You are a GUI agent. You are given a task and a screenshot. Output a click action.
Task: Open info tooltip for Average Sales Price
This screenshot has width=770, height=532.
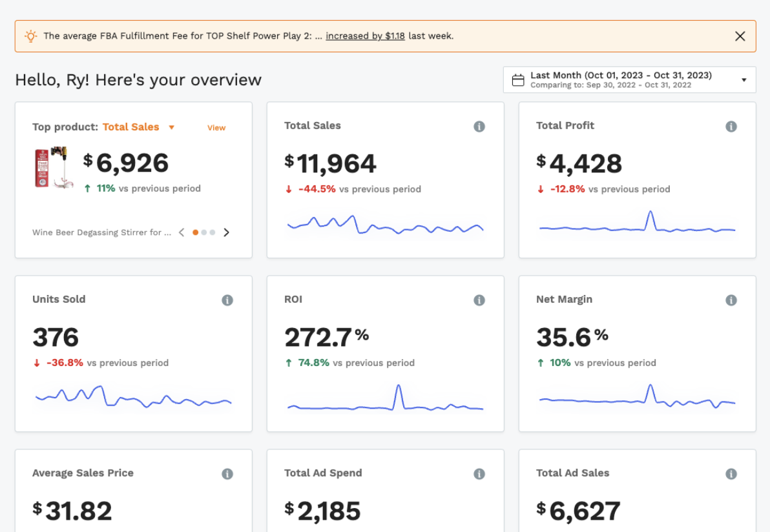click(227, 474)
